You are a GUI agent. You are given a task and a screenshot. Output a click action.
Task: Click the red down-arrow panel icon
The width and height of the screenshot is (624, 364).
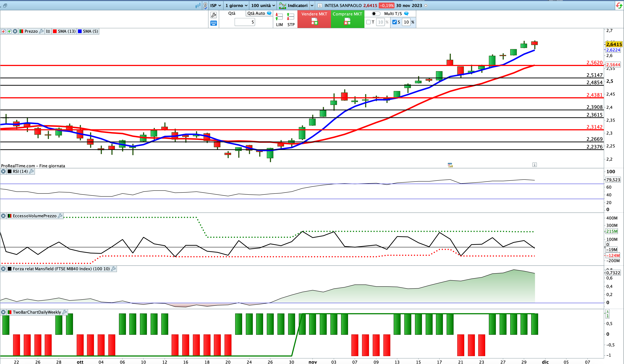[3, 31]
